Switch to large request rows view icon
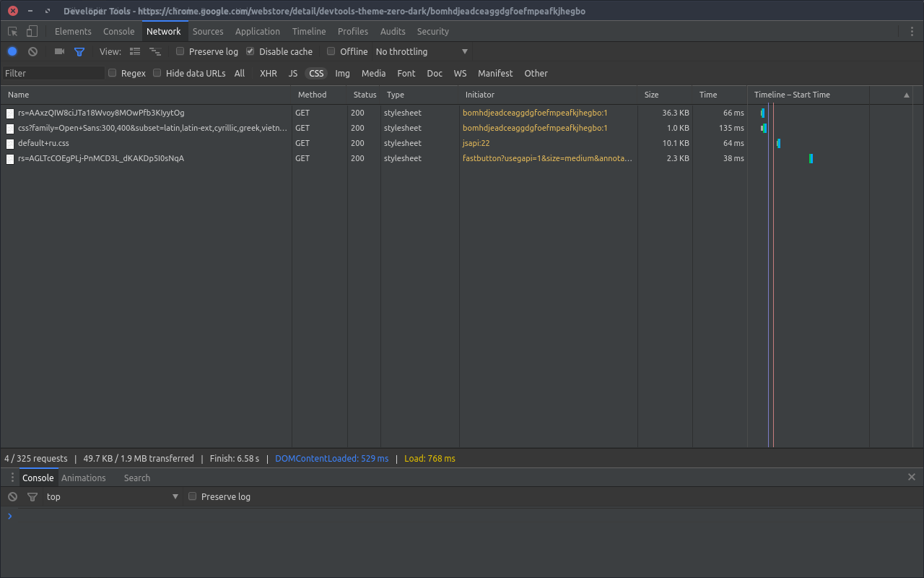 pos(134,51)
